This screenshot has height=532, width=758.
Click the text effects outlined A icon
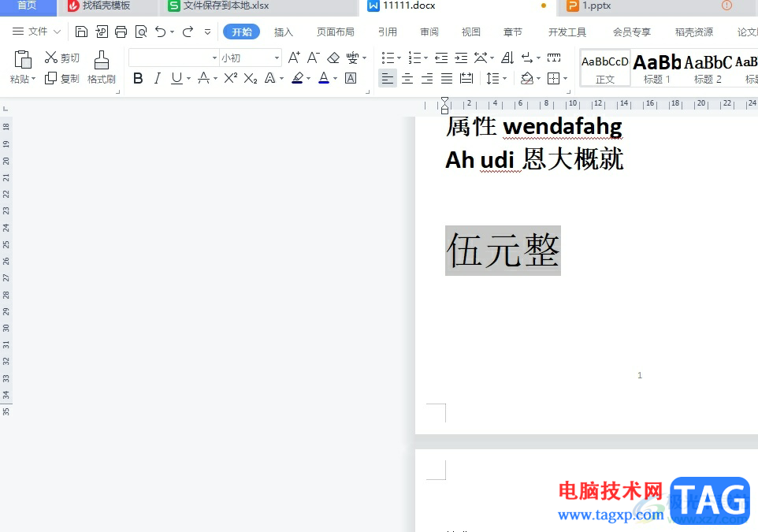(270, 78)
